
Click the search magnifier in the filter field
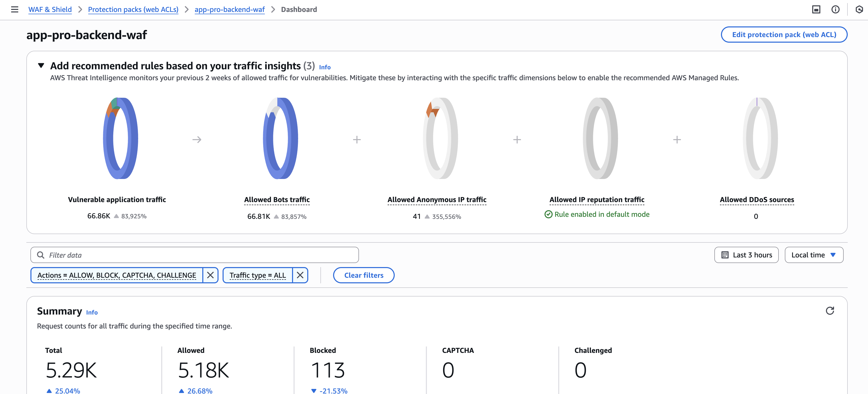coord(41,255)
